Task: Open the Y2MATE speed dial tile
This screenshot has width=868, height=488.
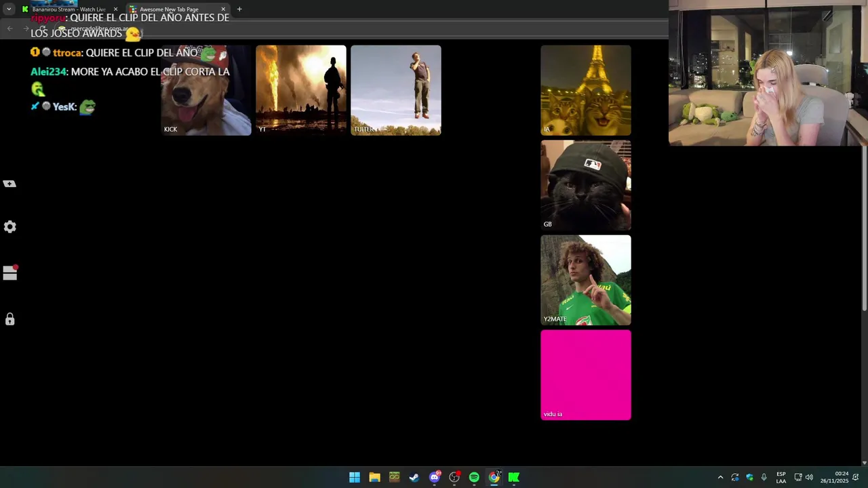Action: tap(586, 280)
